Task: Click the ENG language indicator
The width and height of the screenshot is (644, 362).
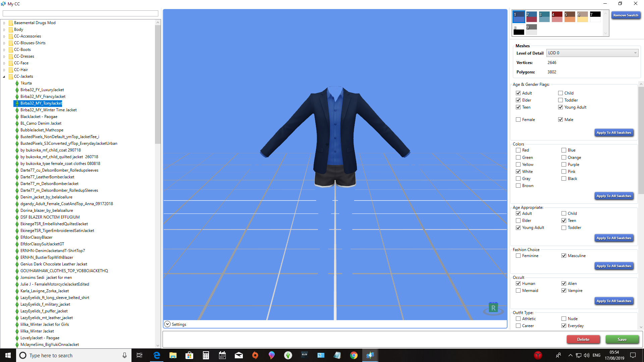Action: (x=596, y=355)
